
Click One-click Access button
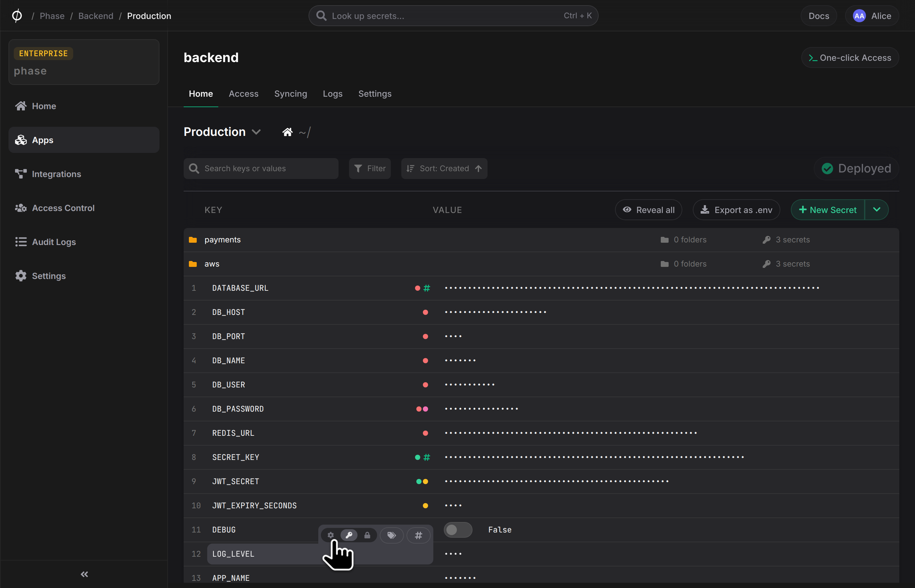pyautogui.click(x=850, y=57)
